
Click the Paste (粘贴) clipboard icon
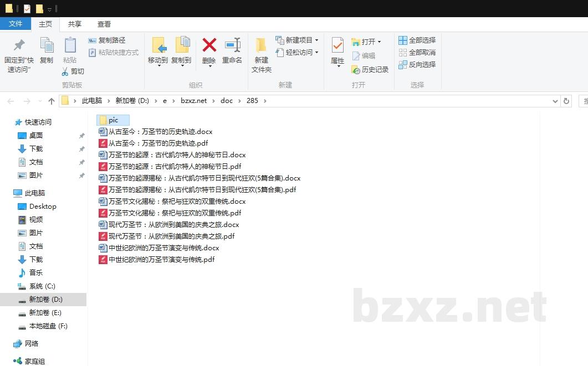point(70,45)
